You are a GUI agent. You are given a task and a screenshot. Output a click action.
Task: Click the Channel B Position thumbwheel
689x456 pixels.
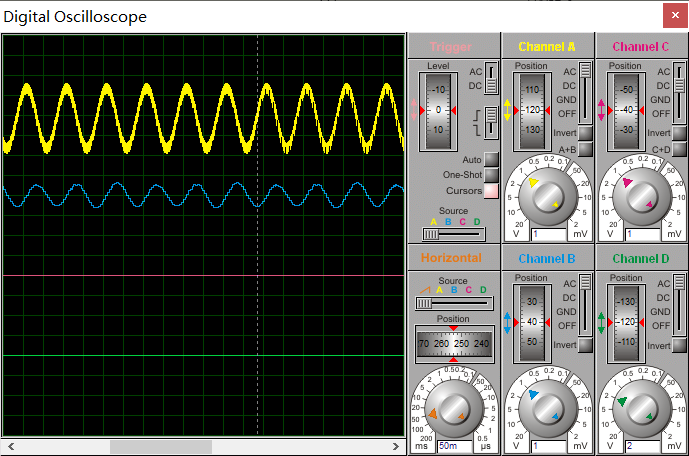(x=532, y=323)
